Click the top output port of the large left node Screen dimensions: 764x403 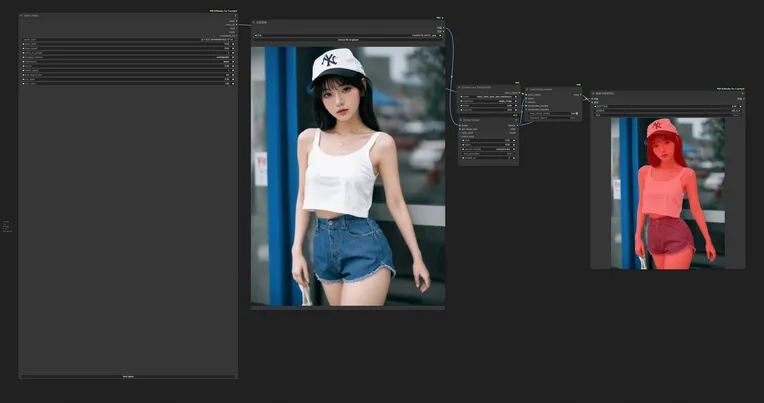click(235, 19)
